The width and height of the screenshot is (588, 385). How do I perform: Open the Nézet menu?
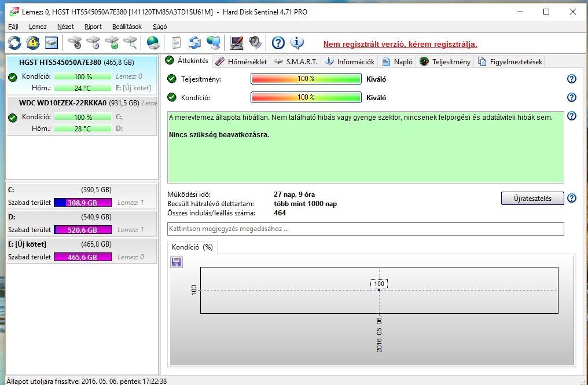pyautogui.click(x=65, y=27)
